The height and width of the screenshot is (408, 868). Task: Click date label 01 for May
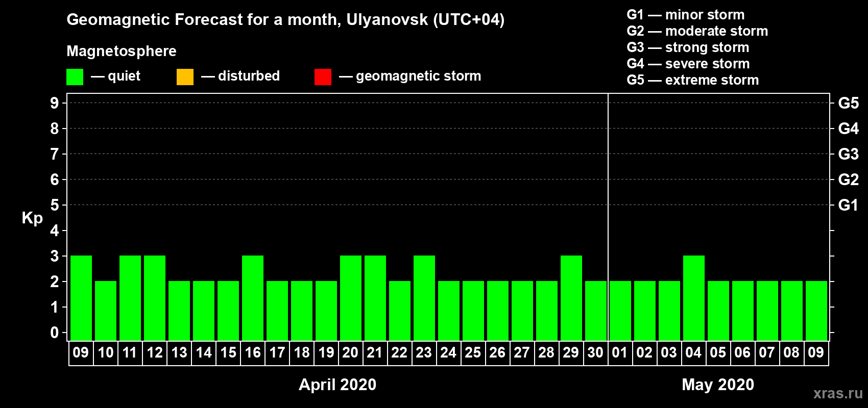620,352
